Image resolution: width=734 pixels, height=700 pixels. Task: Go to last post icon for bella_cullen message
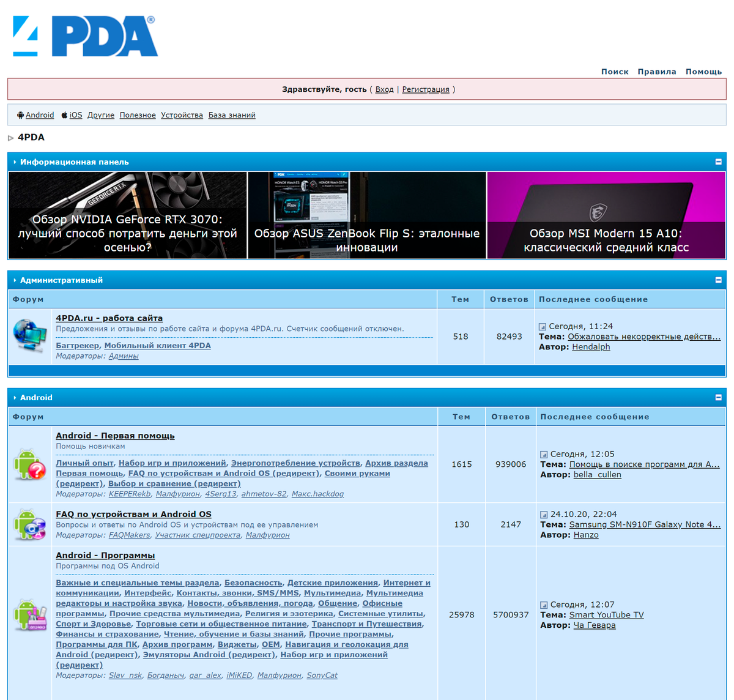[544, 455]
